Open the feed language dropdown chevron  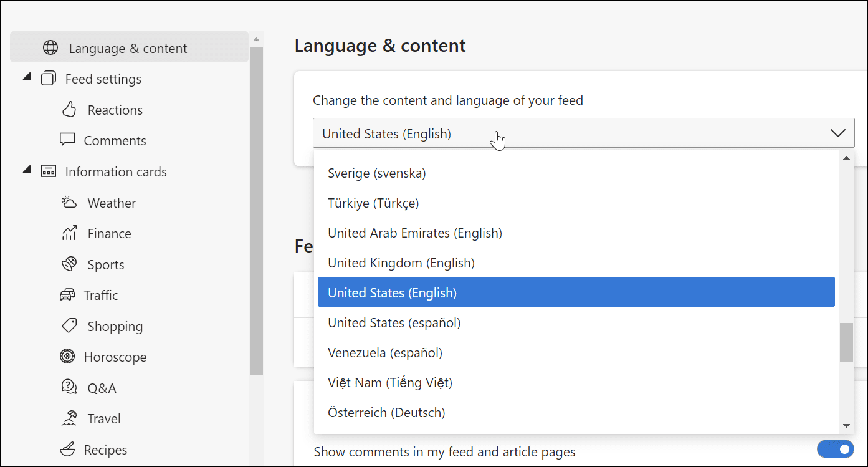coord(837,133)
